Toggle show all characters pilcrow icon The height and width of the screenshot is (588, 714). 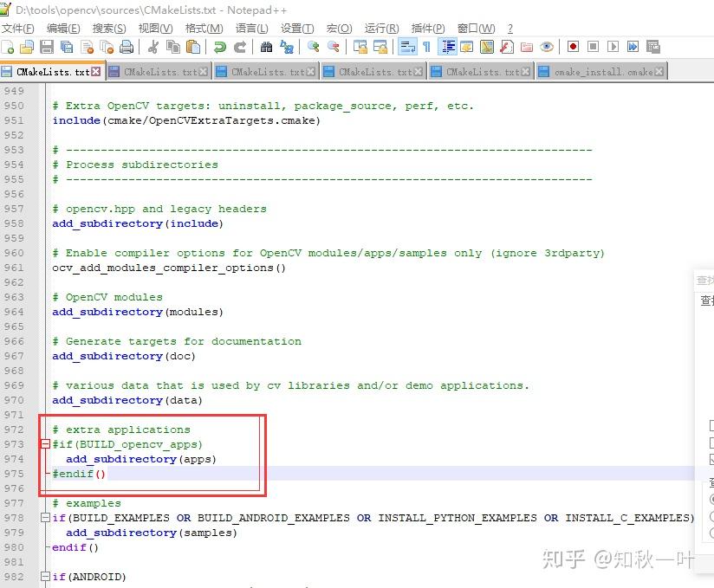point(426,47)
